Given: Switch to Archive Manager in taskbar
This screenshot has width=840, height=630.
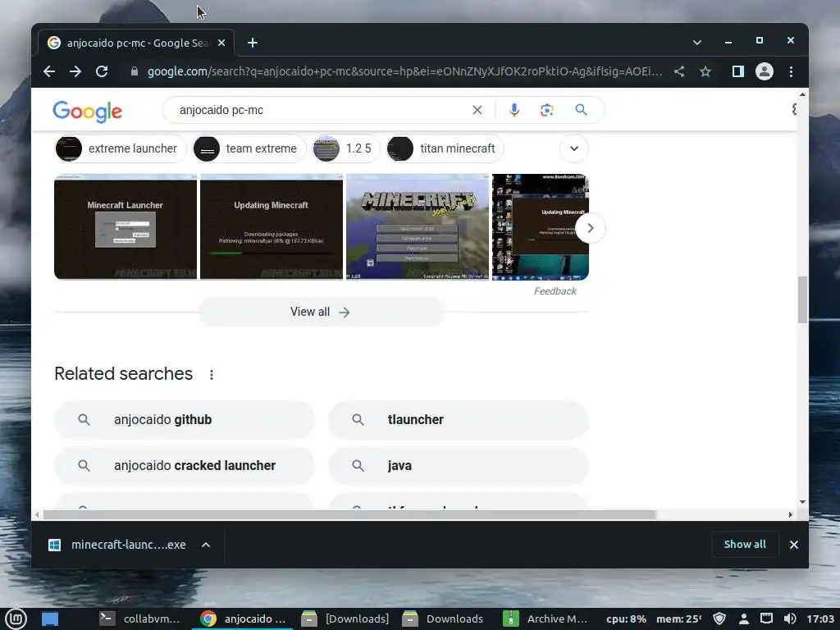Looking at the screenshot, I should tap(546, 619).
